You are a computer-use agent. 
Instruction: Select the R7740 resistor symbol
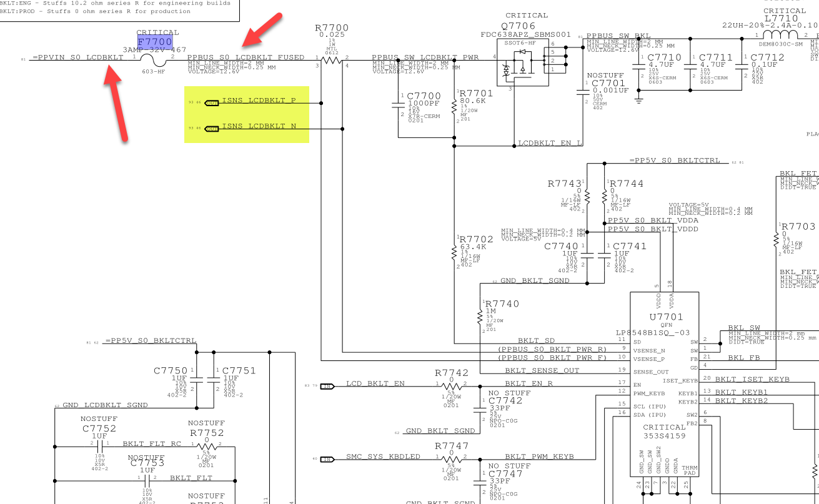[x=480, y=317]
